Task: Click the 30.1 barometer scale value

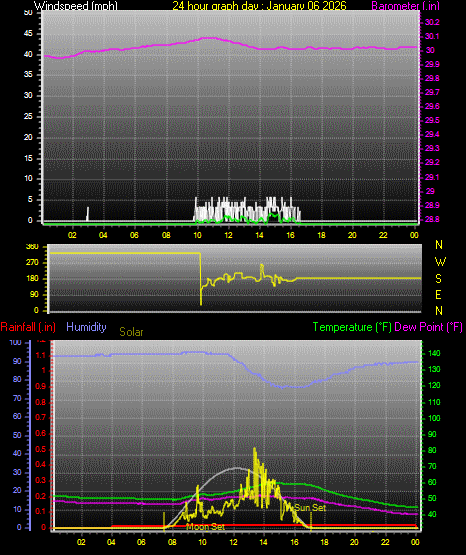Action: pyautogui.click(x=432, y=36)
